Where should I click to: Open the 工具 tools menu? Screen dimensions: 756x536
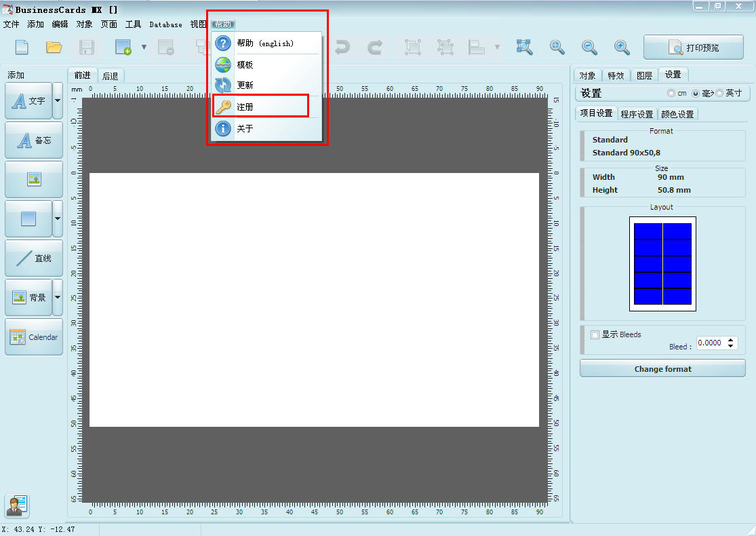pyautogui.click(x=133, y=24)
